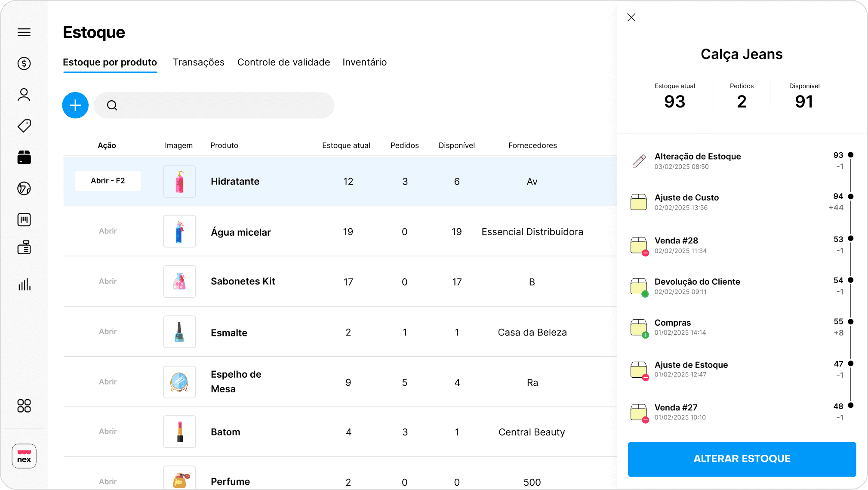Click the price tag sidebar icon
Screen dimensions: 868x490
[x=24, y=126]
